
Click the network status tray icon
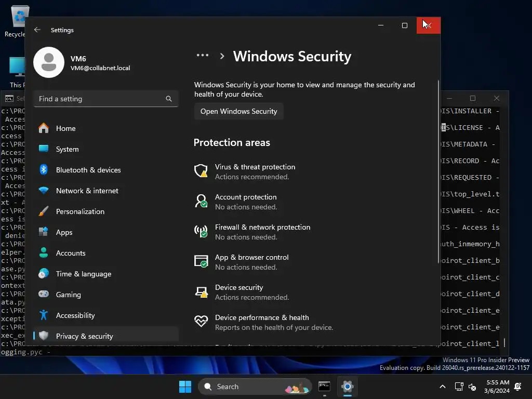click(x=459, y=387)
